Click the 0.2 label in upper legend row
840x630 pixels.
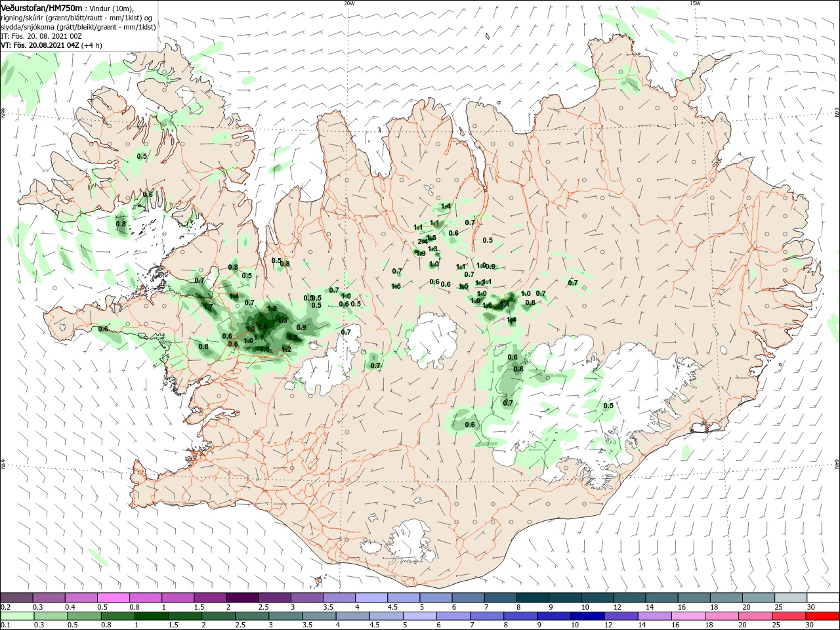click(5, 608)
